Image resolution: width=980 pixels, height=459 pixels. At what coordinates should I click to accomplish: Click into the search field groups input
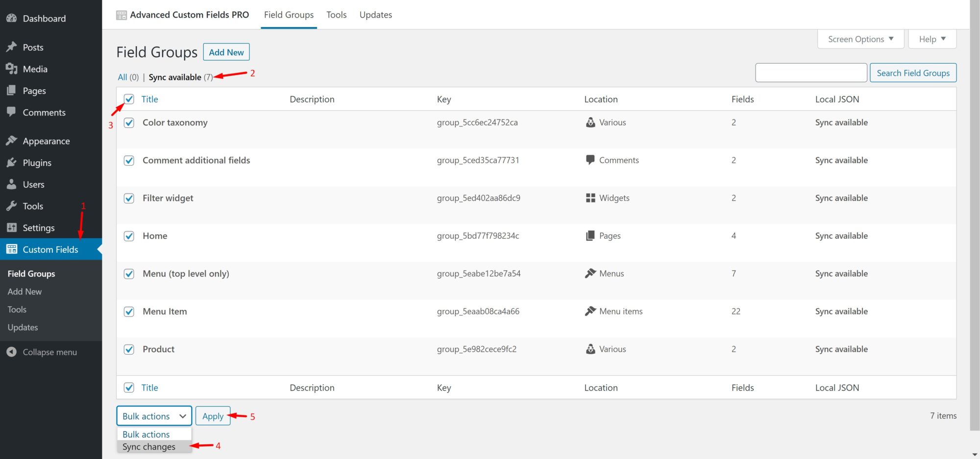811,72
